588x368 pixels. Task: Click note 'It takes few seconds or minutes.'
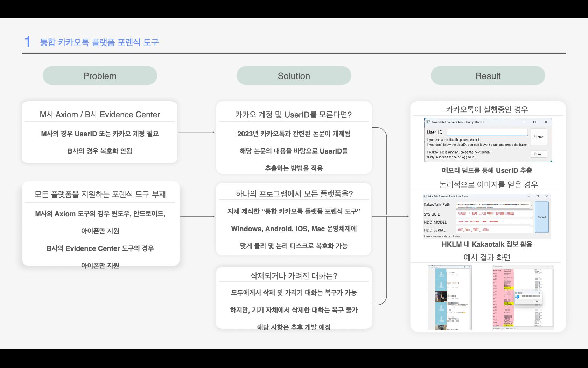[442, 236]
